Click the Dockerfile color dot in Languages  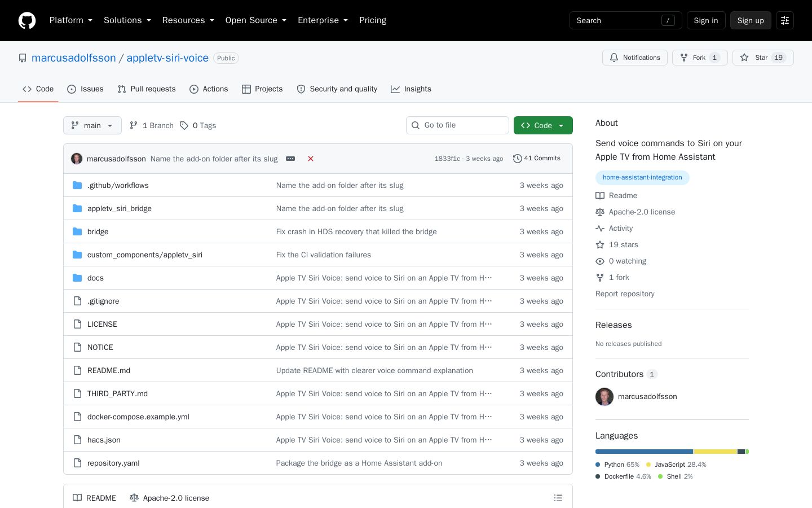click(598, 476)
